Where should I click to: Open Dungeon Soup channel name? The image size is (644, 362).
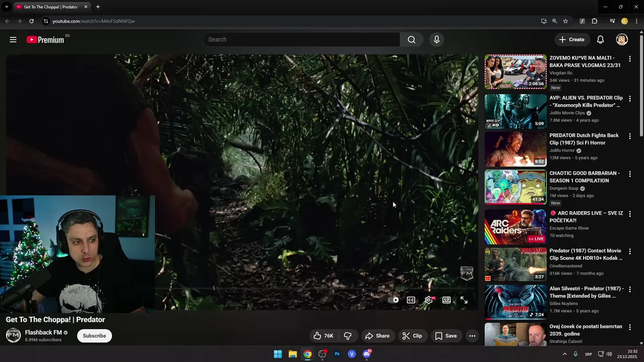click(x=564, y=189)
